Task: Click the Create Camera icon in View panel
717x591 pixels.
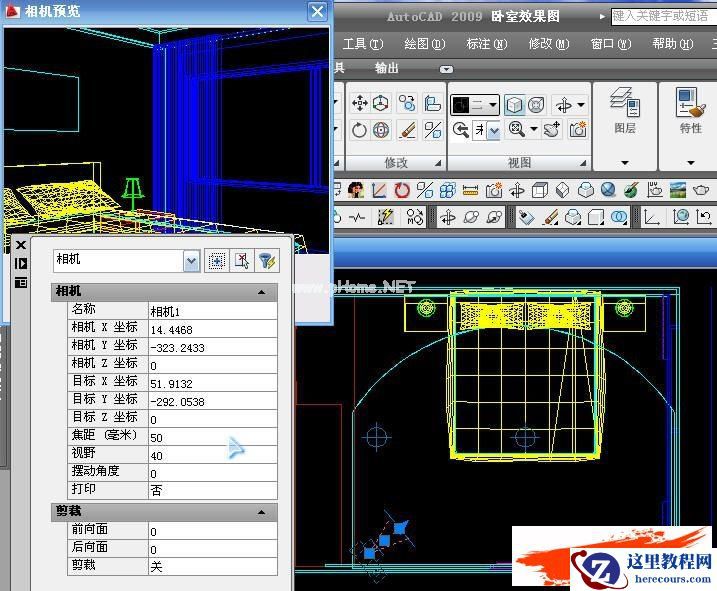Action: coord(578,130)
